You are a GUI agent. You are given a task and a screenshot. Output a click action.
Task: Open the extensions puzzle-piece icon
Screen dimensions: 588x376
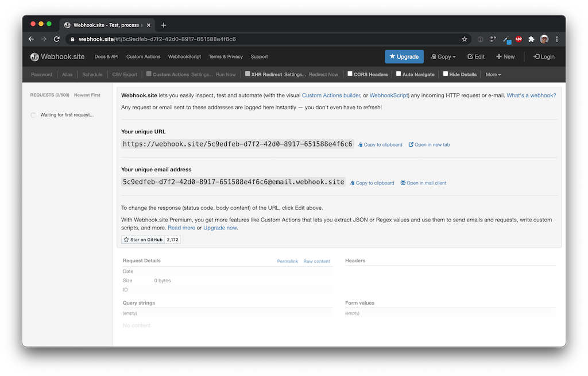(531, 39)
